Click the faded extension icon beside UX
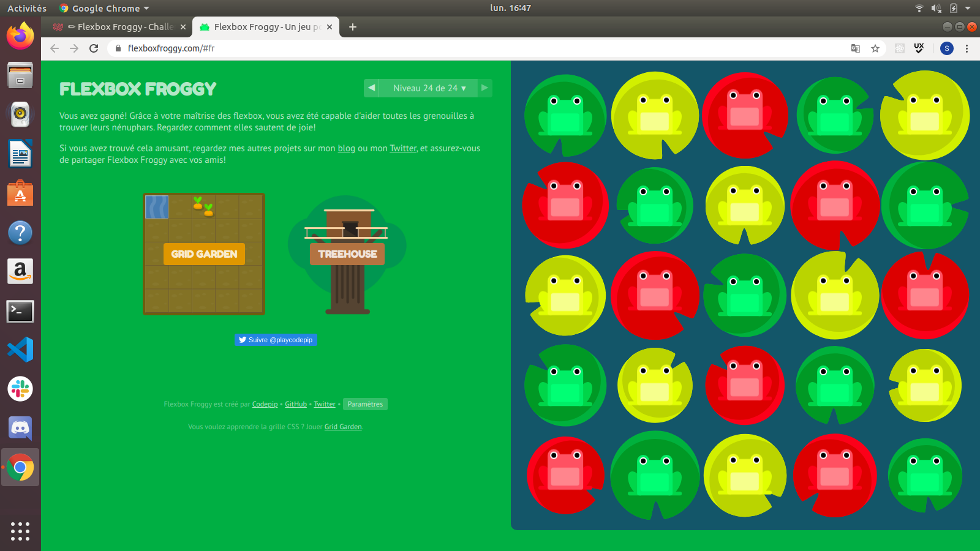Screen dimensions: 980x551 click(x=899, y=48)
